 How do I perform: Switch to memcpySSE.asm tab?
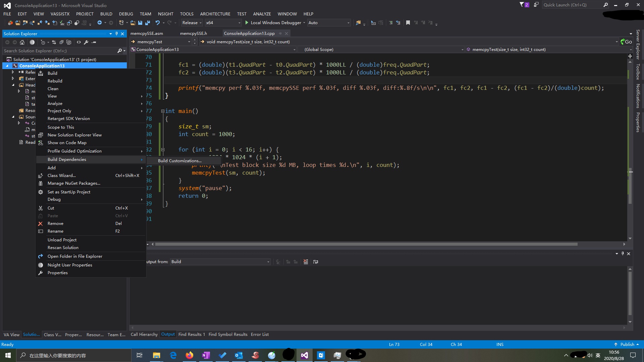coord(147,34)
